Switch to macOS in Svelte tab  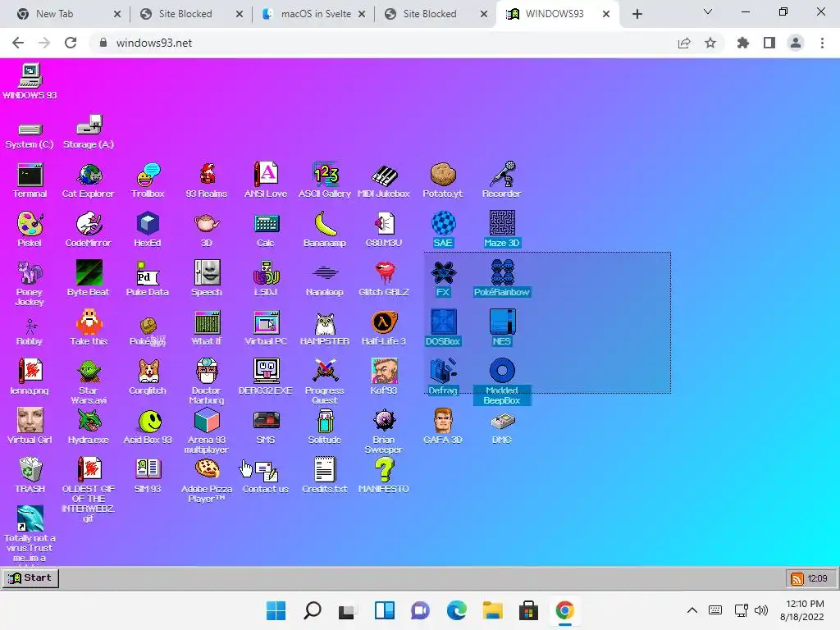click(314, 14)
